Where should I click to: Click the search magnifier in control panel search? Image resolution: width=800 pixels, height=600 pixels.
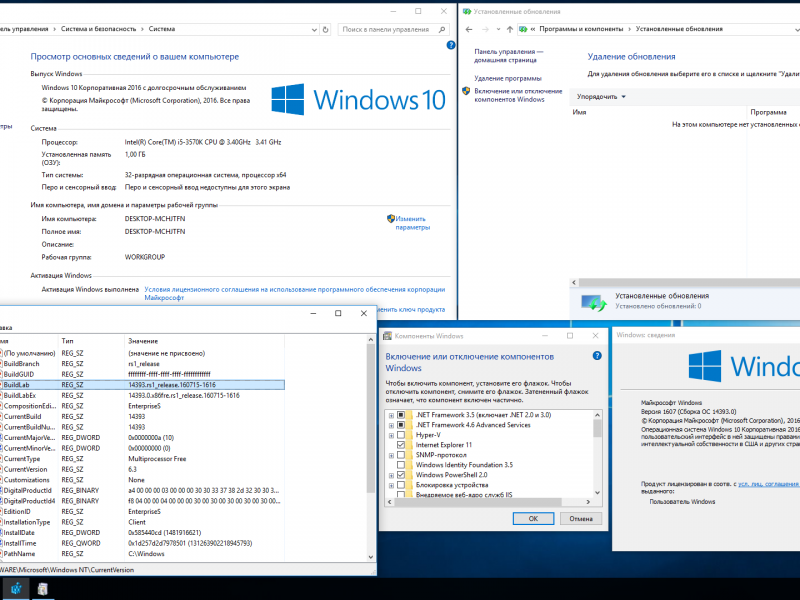click(442, 30)
